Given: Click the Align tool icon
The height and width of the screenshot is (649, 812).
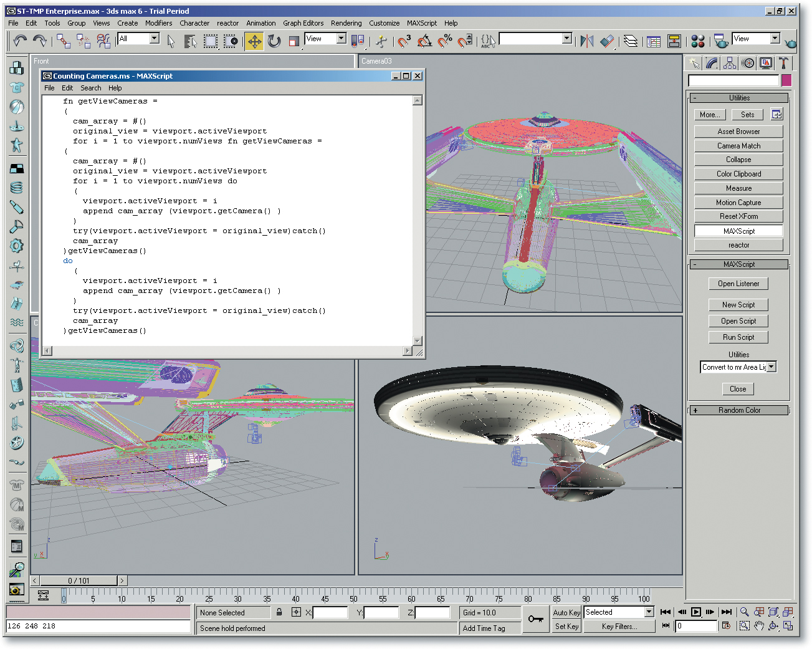Looking at the screenshot, I should 607,41.
